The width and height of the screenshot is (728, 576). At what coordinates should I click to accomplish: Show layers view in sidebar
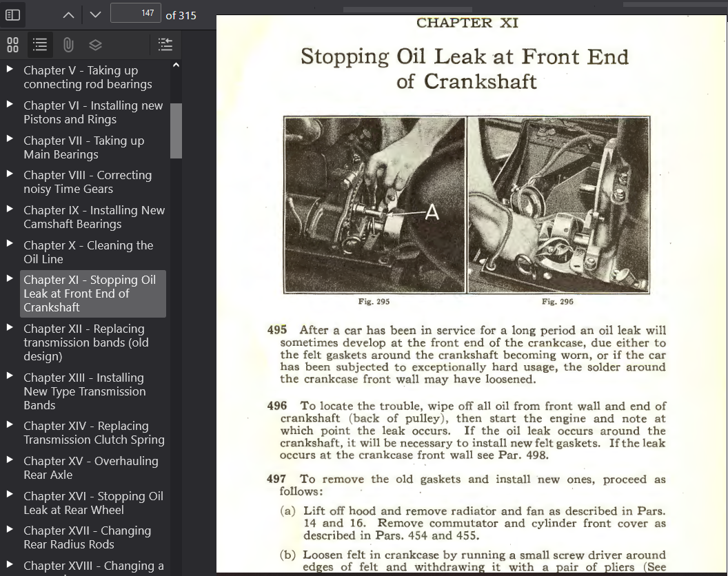click(96, 45)
